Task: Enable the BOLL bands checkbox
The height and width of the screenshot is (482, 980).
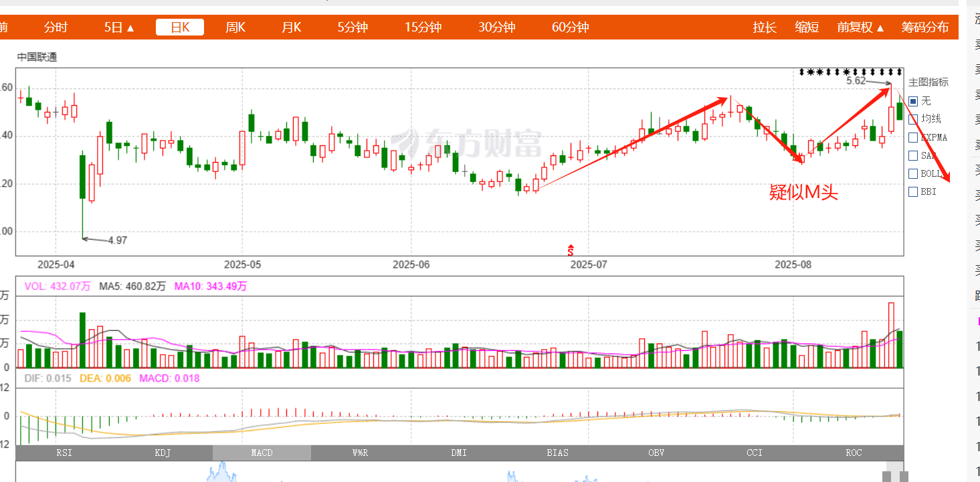Action: click(x=914, y=173)
